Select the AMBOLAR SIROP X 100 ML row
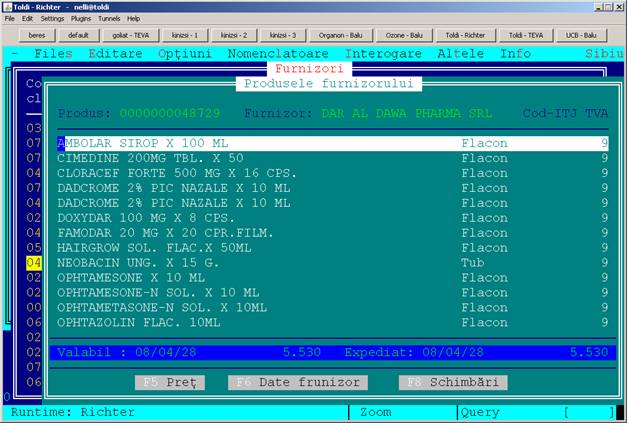The image size is (627, 423). point(333,143)
